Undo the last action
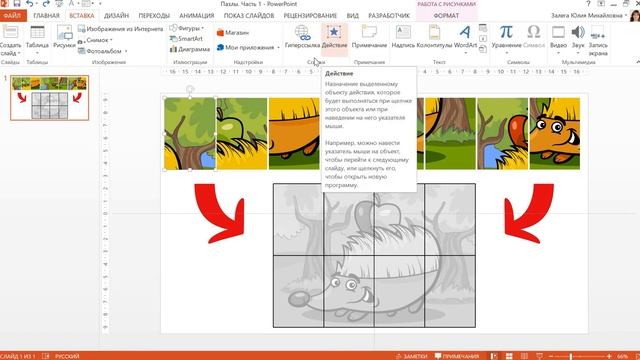 click(x=29, y=4)
